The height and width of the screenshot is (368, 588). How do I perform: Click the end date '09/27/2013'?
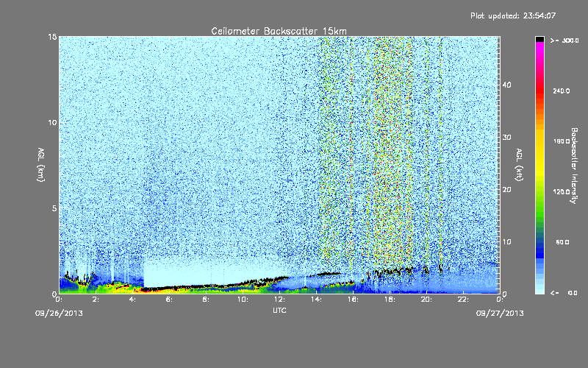click(x=500, y=314)
